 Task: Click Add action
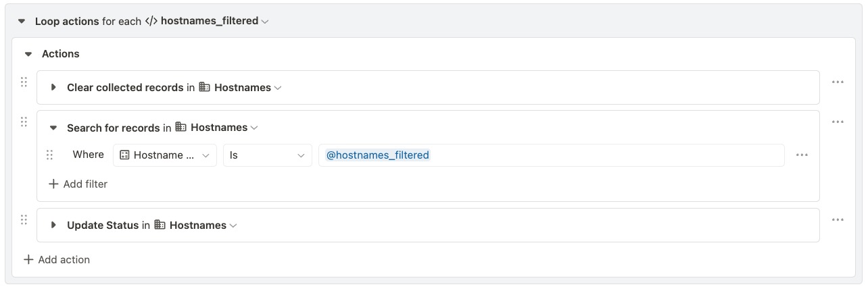pos(57,259)
